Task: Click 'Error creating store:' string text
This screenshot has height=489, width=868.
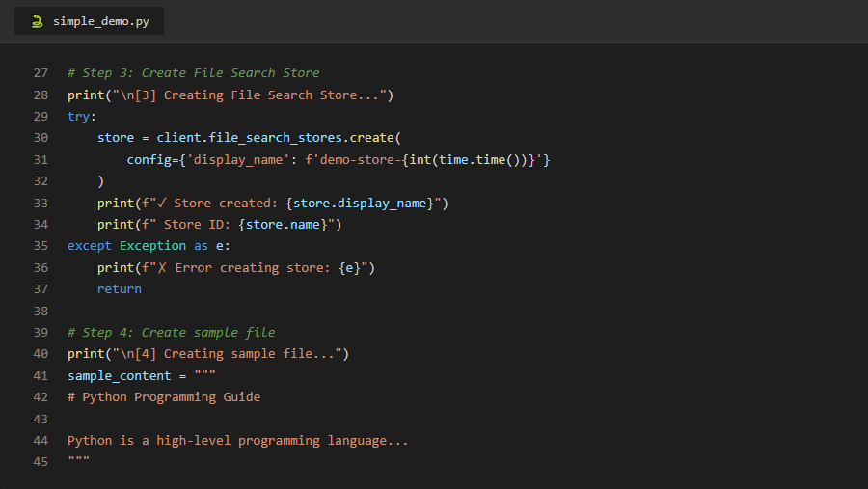Action: tap(253, 268)
